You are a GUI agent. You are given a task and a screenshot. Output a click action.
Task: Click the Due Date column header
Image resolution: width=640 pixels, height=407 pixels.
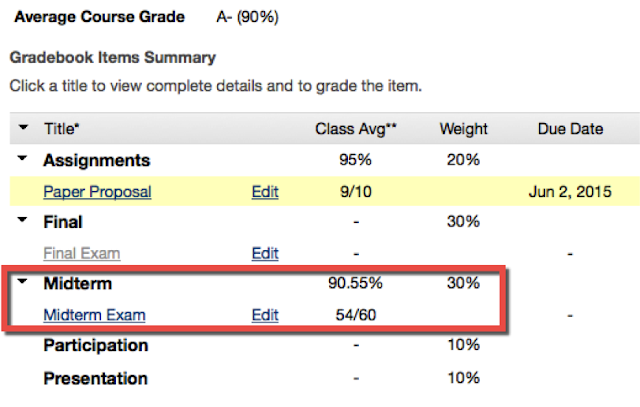[569, 129]
